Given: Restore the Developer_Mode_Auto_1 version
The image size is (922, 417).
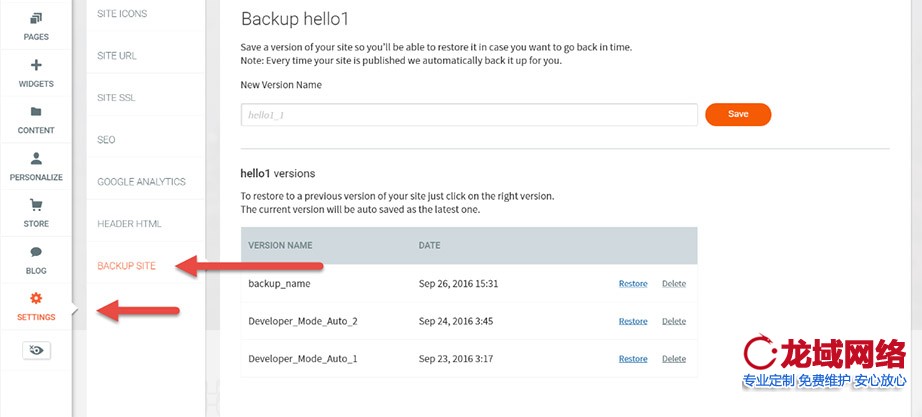Looking at the screenshot, I should tap(633, 359).
